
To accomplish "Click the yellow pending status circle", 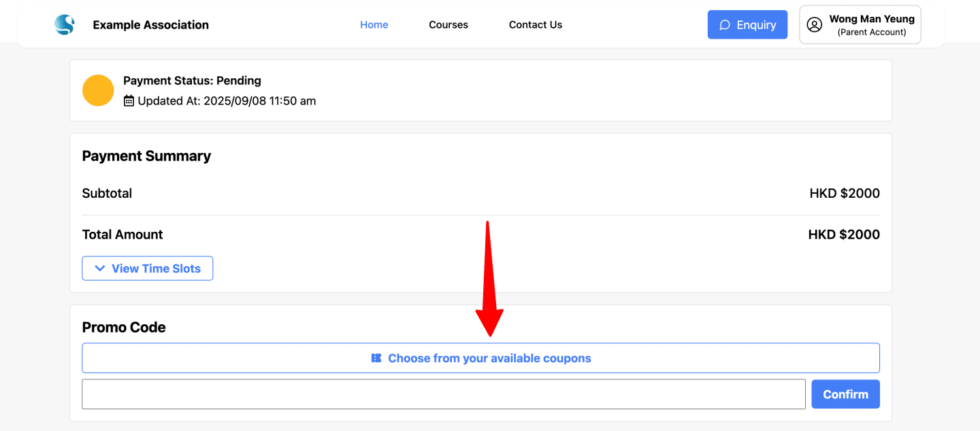I will coord(98,90).
